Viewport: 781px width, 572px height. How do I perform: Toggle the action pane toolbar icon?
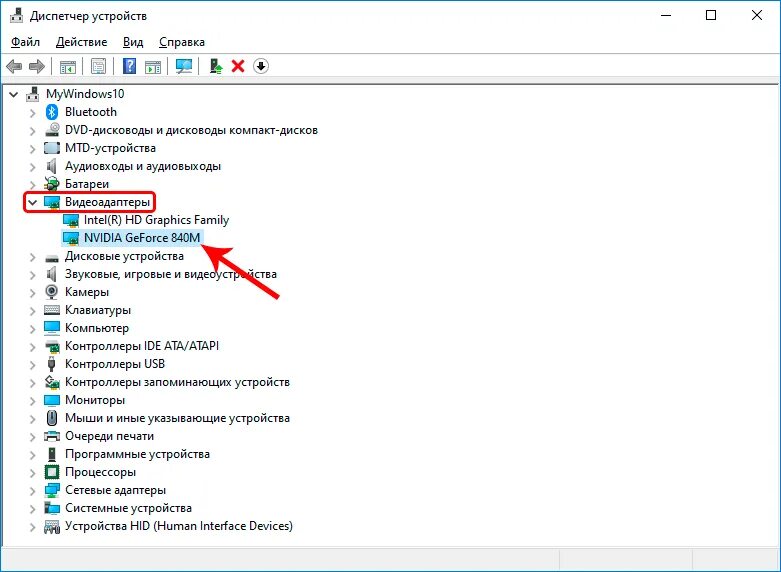click(x=153, y=66)
